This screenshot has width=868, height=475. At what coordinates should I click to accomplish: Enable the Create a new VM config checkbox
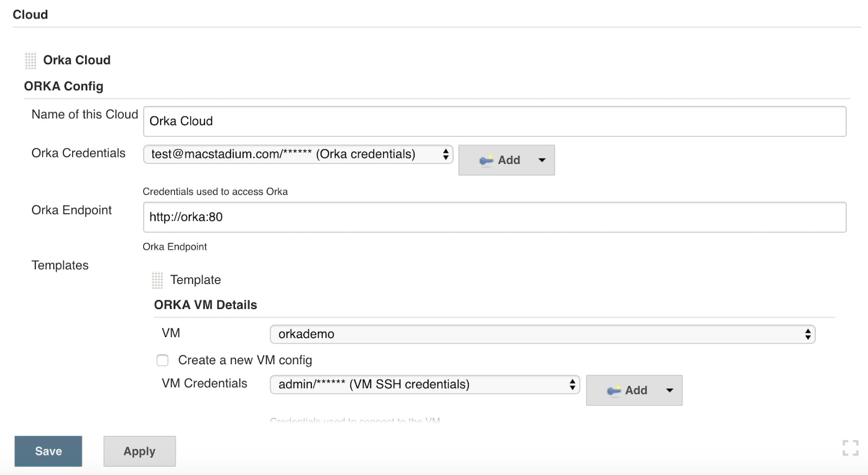pos(163,360)
